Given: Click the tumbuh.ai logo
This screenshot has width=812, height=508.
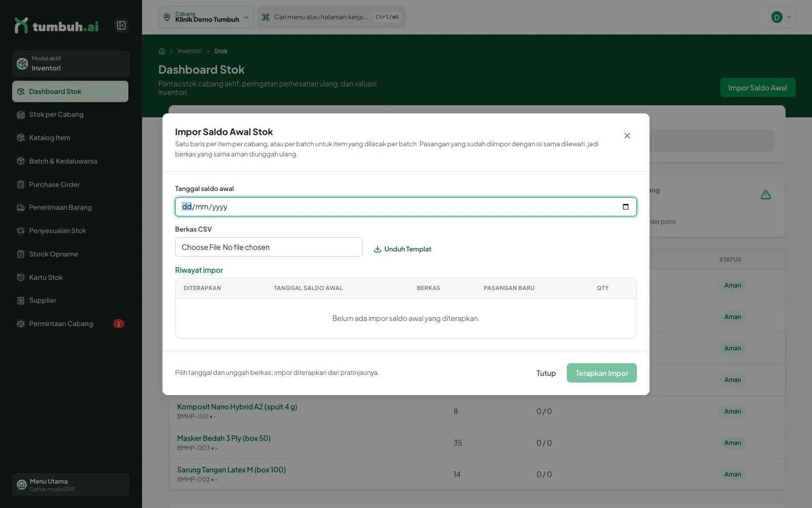Looking at the screenshot, I should [x=57, y=26].
